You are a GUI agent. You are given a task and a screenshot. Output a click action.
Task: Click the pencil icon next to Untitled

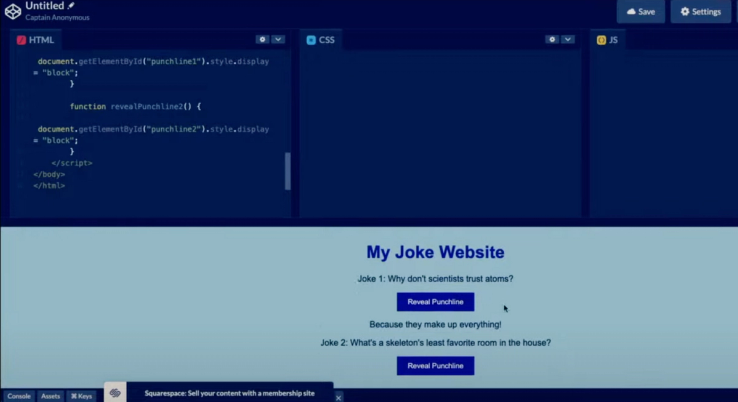click(x=71, y=6)
